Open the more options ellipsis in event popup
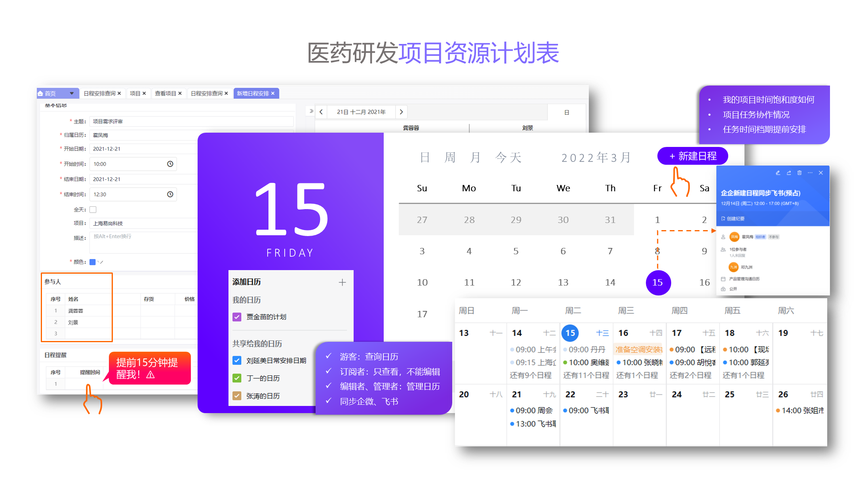The width and height of the screenshot is (868, 501). pyautogui.click(x=810, y=173)
